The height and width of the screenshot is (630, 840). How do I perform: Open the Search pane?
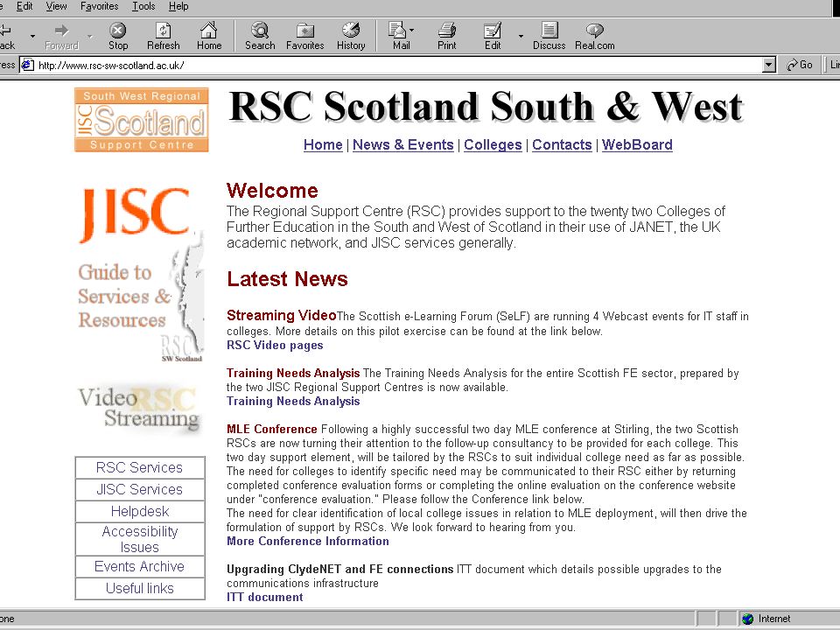(x=260, y=37)
